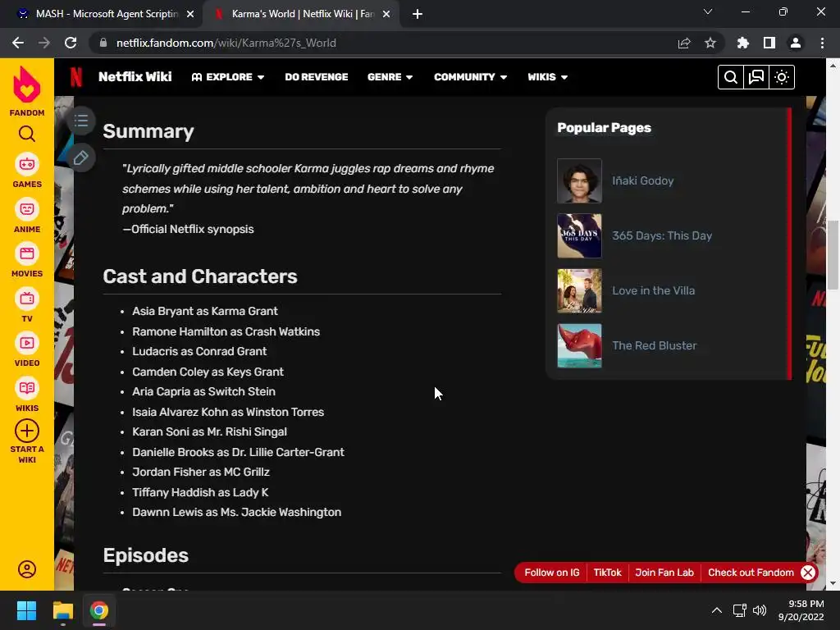
Task: Open the wiki discussions icon
Action: [x=756, y=77]
